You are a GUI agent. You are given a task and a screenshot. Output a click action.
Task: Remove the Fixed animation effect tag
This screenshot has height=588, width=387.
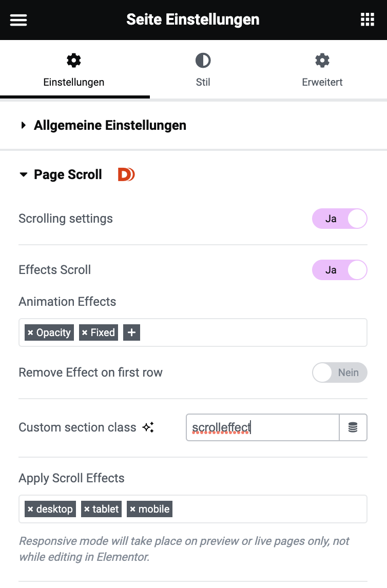click(x=85, y=332)
